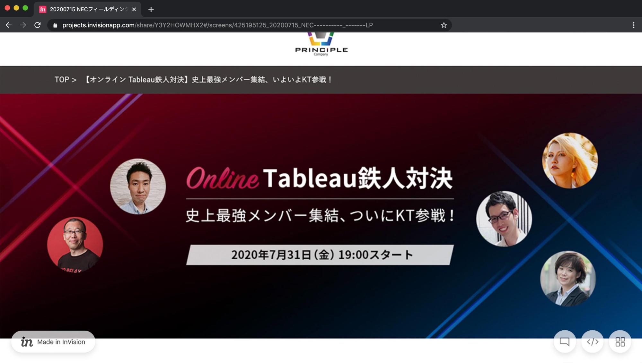Close the current InVision tab

134,9
